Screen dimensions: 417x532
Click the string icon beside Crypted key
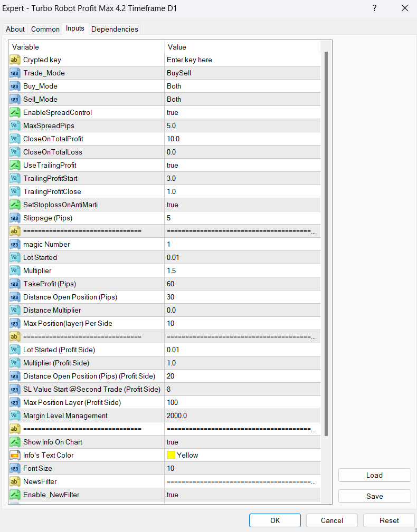point(15,60)
